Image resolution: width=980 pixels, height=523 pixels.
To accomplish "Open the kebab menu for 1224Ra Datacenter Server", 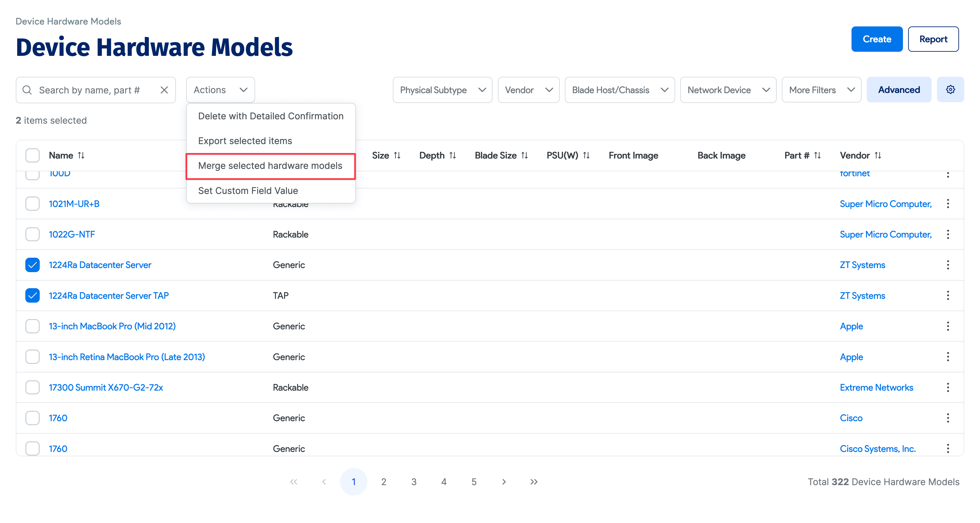I will [x=948, y=264].
